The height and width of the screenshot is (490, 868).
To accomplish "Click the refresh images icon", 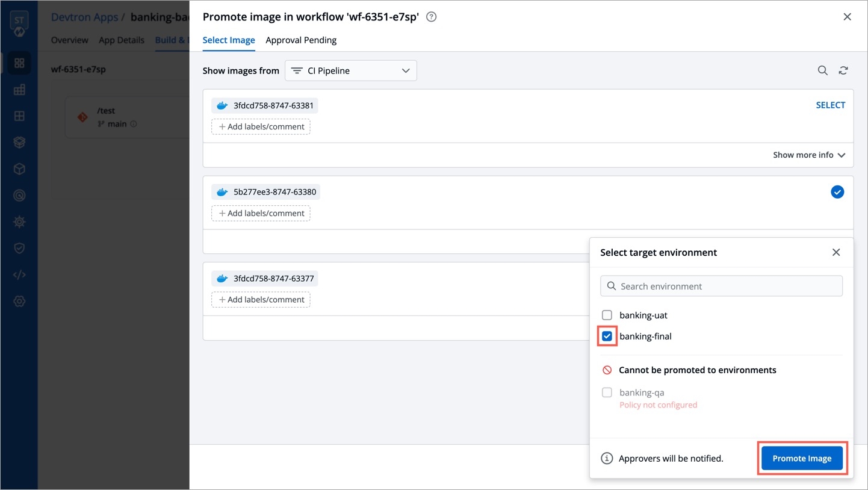I will click(x=843, y=70).
